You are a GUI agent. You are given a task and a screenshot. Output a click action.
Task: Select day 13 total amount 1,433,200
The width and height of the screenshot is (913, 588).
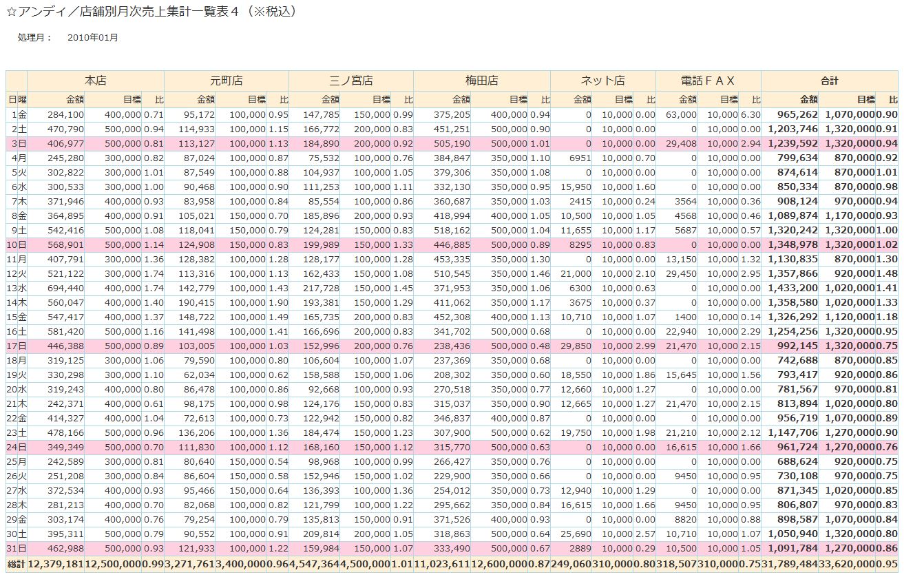[x=793, y=288]
